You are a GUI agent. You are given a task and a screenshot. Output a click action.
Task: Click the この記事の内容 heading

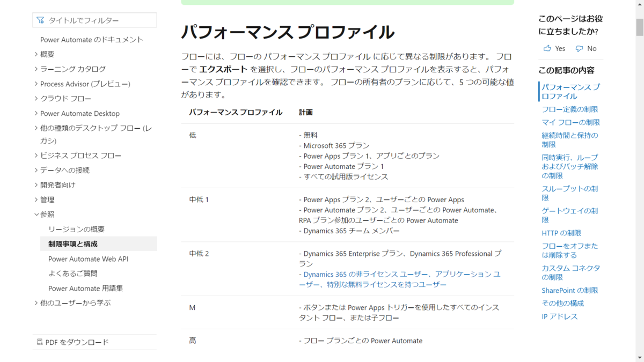click(x=566, y=70)
